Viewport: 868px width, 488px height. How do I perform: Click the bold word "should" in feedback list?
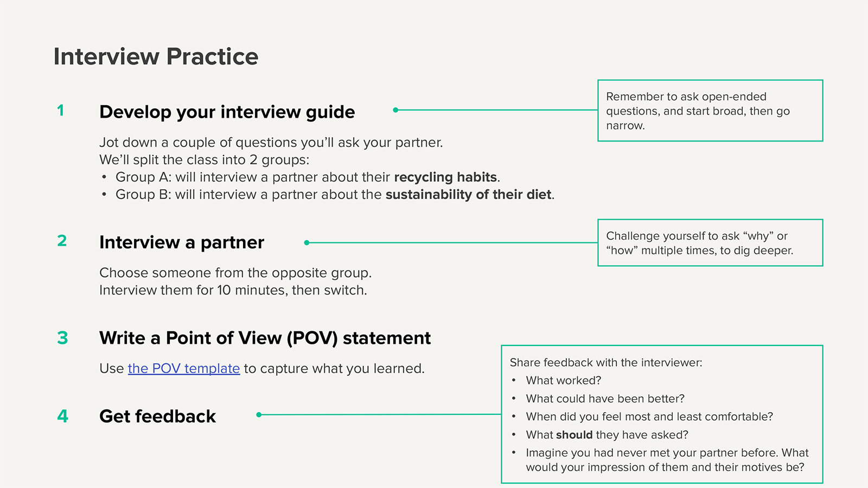point(574,435)
